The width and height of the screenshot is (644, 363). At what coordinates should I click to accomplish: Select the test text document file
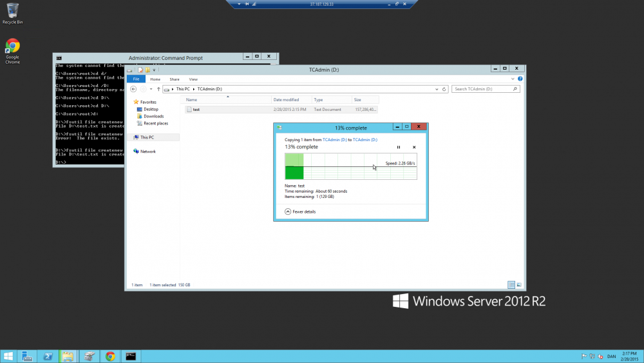point(196,110)
